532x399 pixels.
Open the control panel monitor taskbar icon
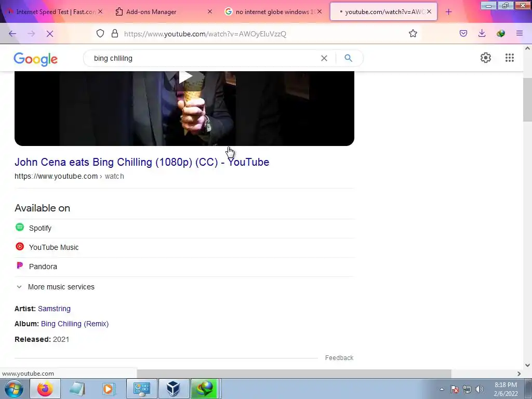coord(142,389)
